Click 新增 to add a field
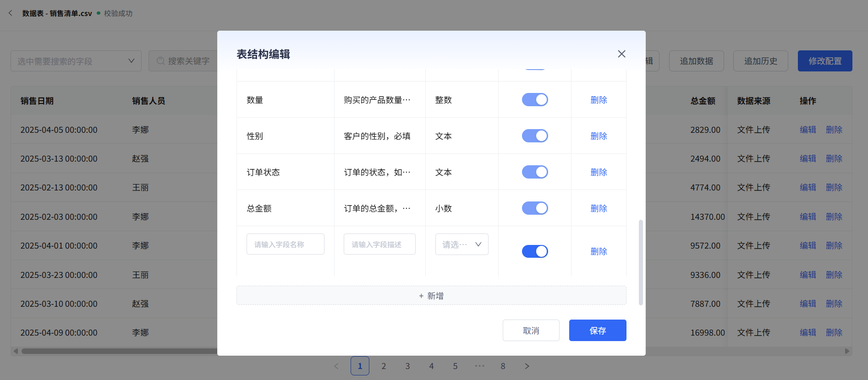Image resolution: width=868 pixels, height=380 pixels. click(x=431, y=296)
